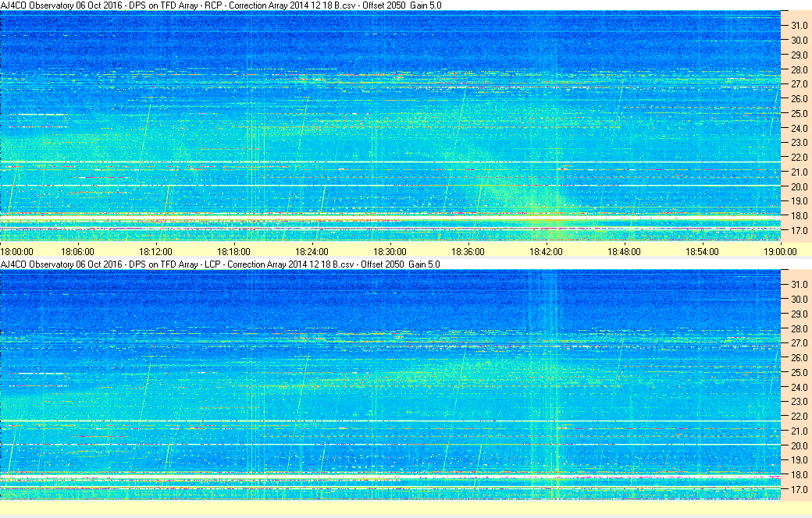Click the 18:30:00 time axis label
This screenshot has width=812, height=518.
click(x=390, y=251)
